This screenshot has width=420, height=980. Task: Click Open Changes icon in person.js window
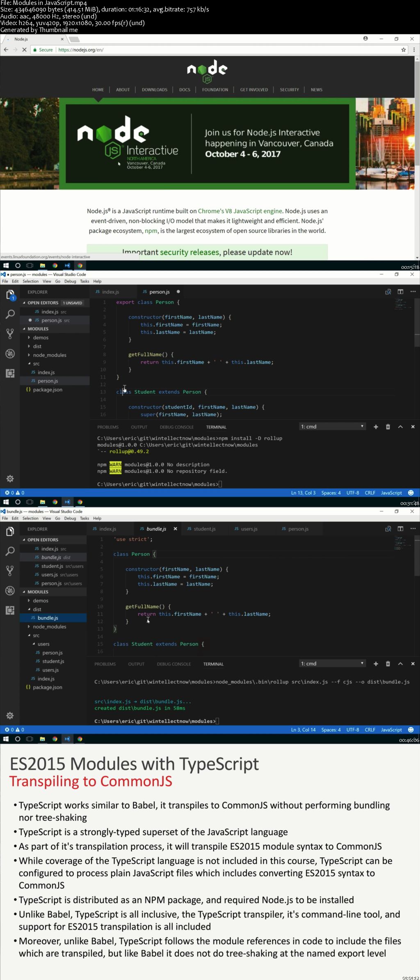[x=388, y=291]
